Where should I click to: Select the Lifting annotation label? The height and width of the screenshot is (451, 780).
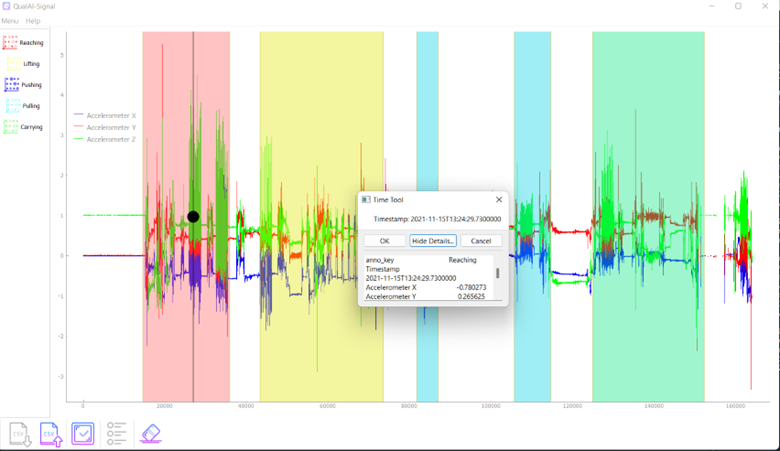point(23,64)
